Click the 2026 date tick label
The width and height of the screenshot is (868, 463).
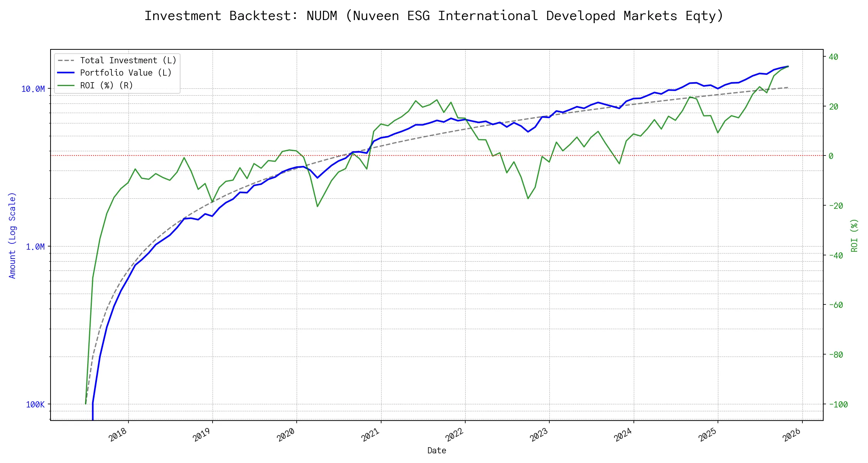click(792, 435)
